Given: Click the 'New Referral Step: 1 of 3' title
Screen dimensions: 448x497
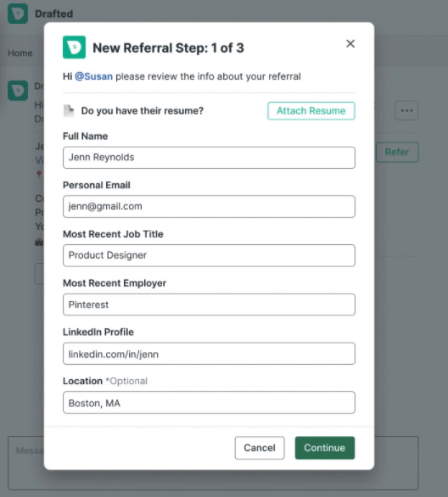Looking at the screenshot, I should click(168, 47).
